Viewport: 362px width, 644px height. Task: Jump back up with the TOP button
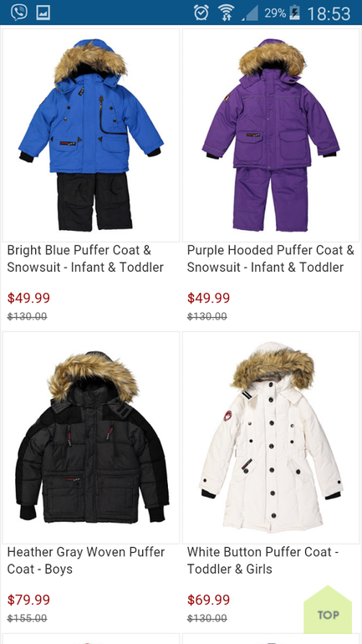click(x=328, y=610)
